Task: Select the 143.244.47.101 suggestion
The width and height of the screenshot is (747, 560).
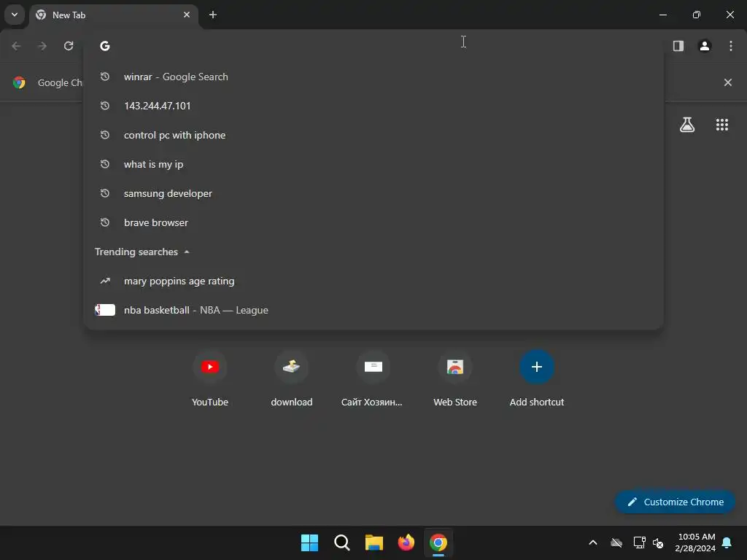Action: click(373, 106)
